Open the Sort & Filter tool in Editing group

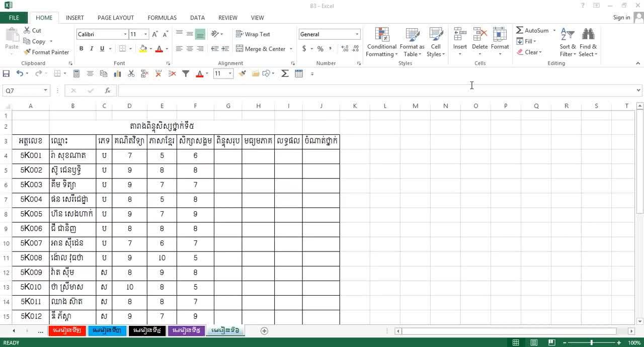[568, 42]
